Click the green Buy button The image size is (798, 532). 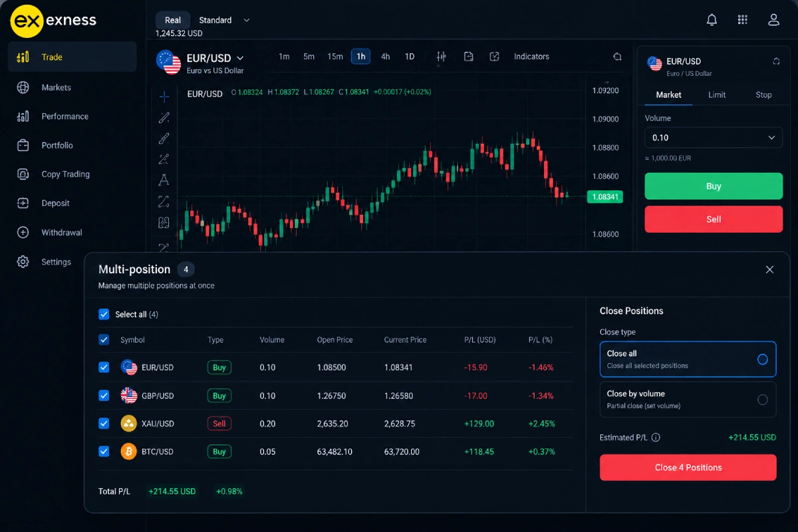714,186
